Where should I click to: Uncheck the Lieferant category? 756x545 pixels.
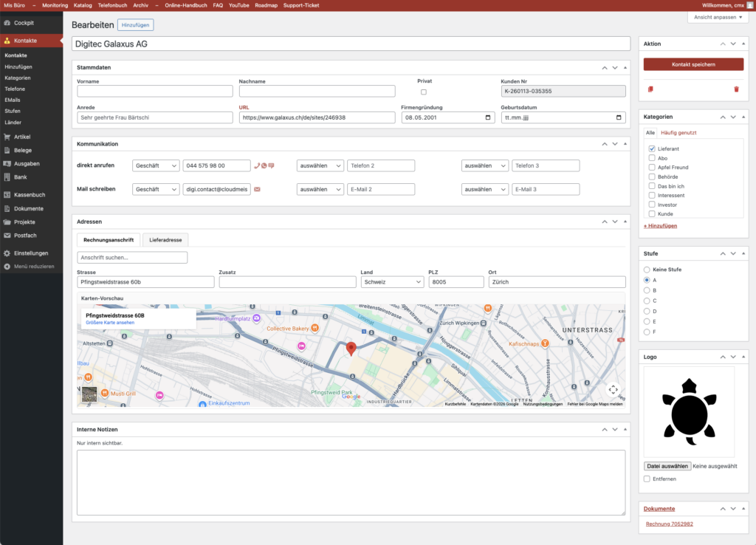pyautogui.click(x=652, y=149)
